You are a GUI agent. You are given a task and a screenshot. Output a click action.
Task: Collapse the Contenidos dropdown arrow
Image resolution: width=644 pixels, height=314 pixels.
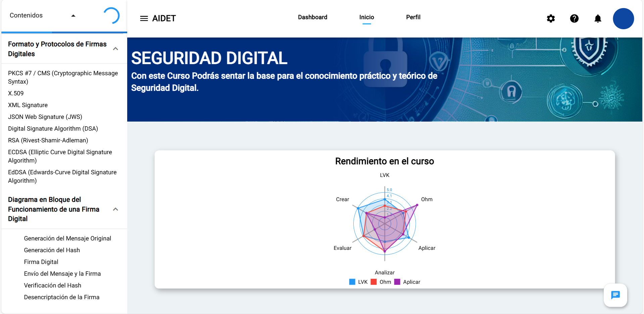[x=73, y=15]
